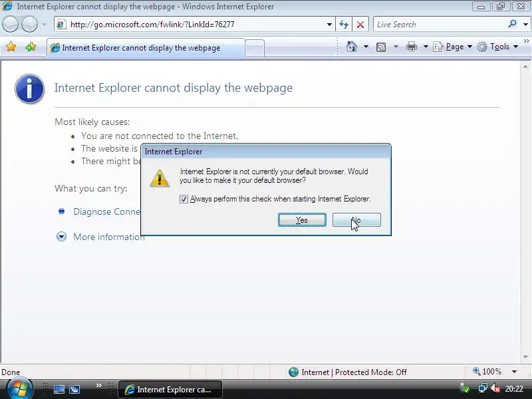
Task: Click the page scrollbar down arrow
Action: click(x=525, y=357)
